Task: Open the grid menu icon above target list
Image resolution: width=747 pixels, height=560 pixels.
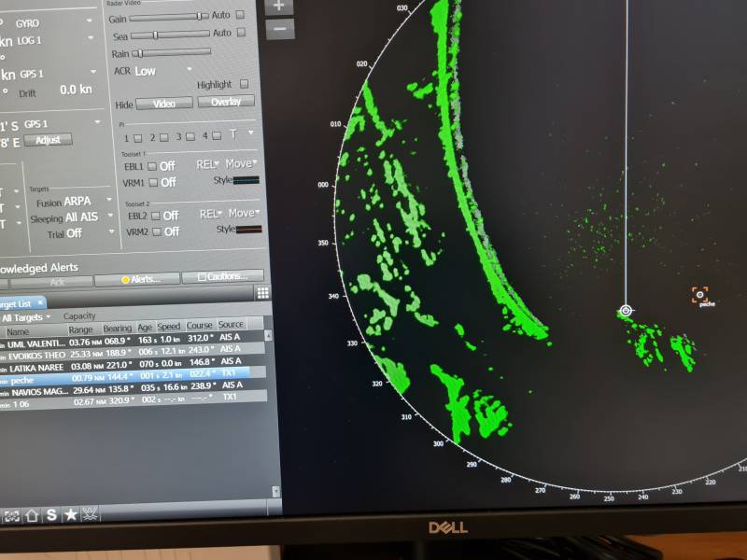Action: click(x=262, y=293)
